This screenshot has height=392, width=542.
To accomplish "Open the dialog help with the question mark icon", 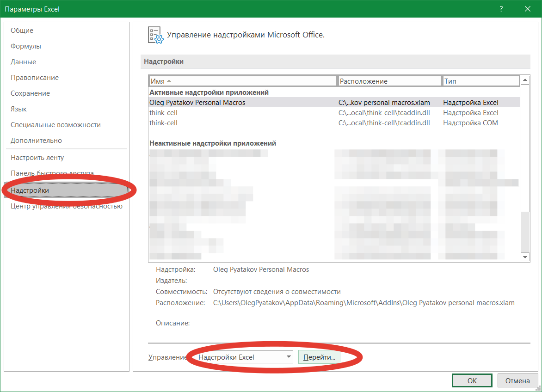I will (501, 9).
